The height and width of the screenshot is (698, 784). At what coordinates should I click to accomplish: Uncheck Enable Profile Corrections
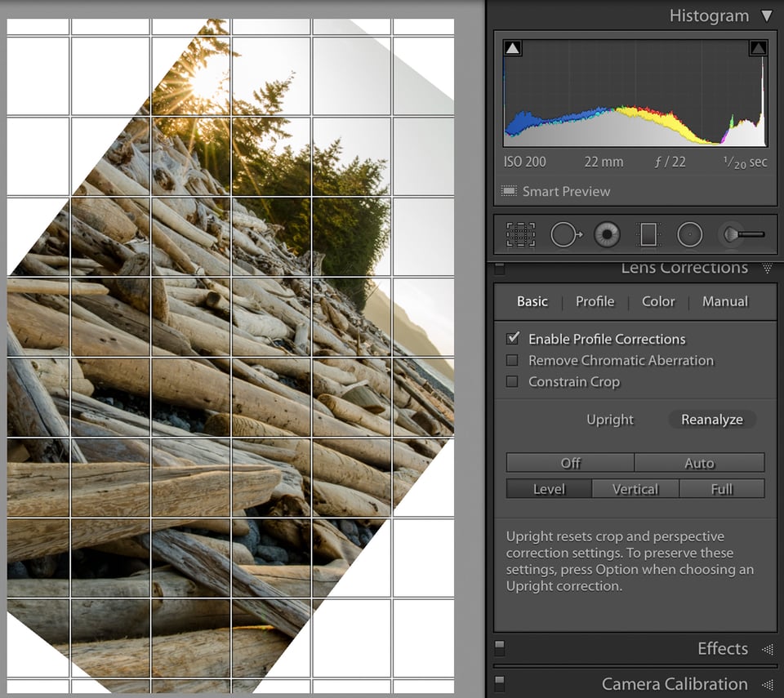coord(513,339)
